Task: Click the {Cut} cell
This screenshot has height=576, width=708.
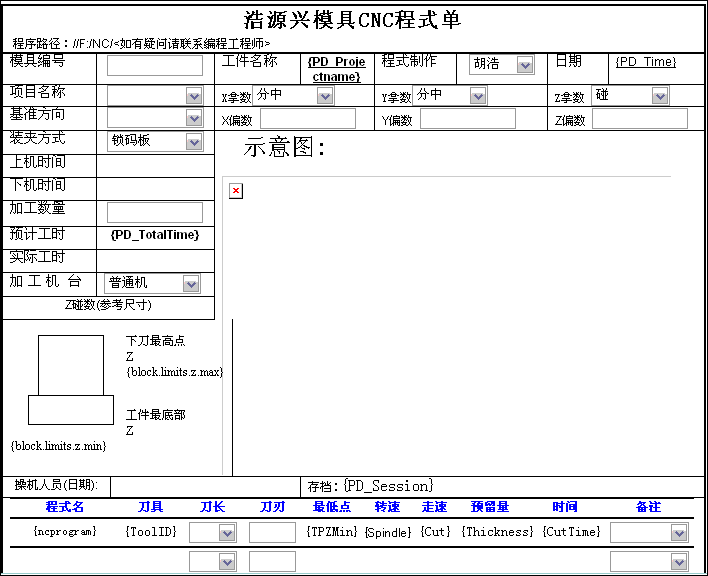Action: 435,532
